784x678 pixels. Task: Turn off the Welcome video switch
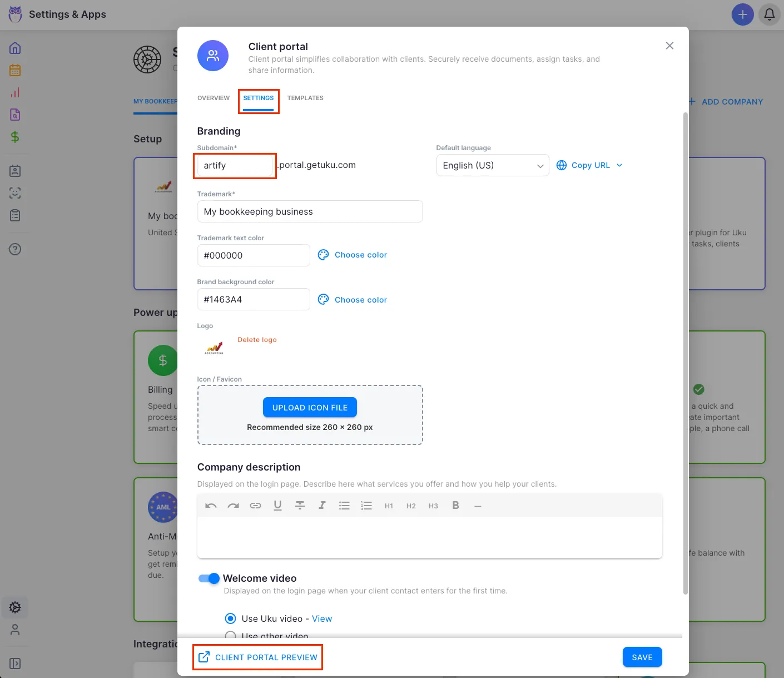click(209, 578)
